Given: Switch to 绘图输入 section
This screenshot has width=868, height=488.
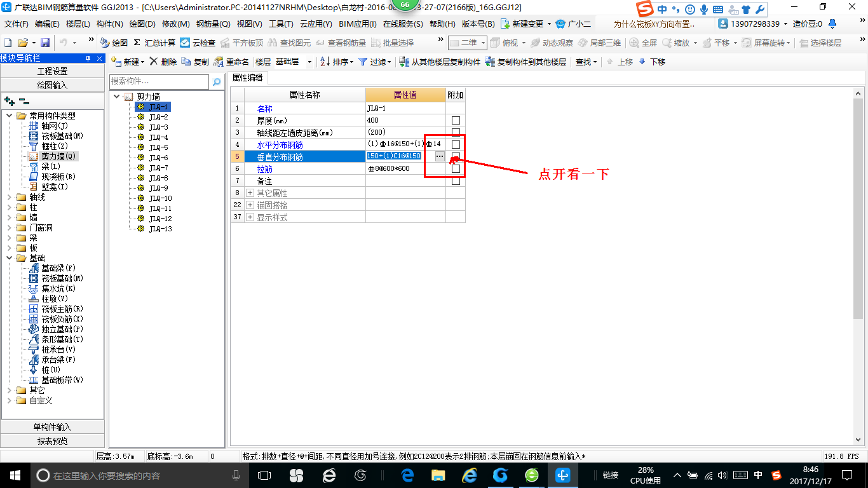Looking at the screenshot, I should [52, 85].
